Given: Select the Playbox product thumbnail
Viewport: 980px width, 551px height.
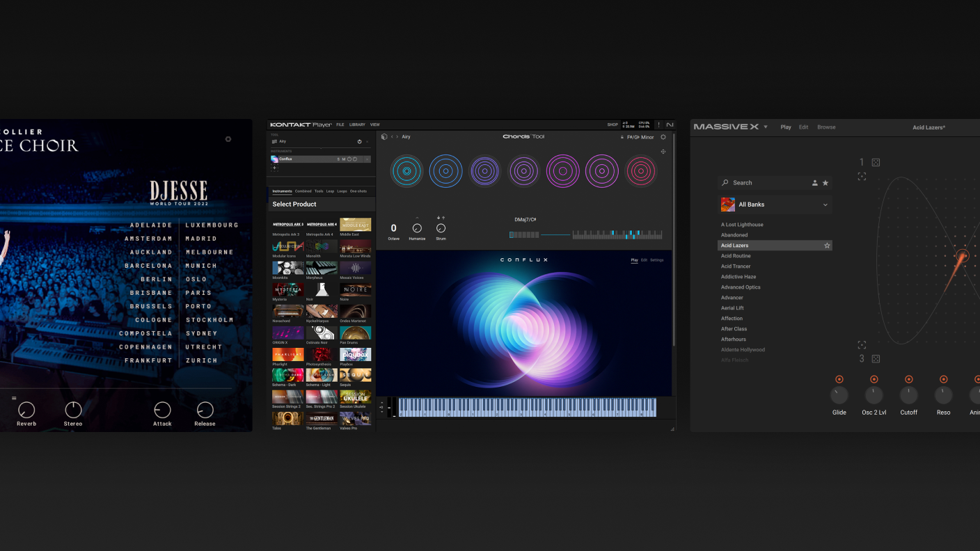Looking at the screenshot, I should [356, 355].
